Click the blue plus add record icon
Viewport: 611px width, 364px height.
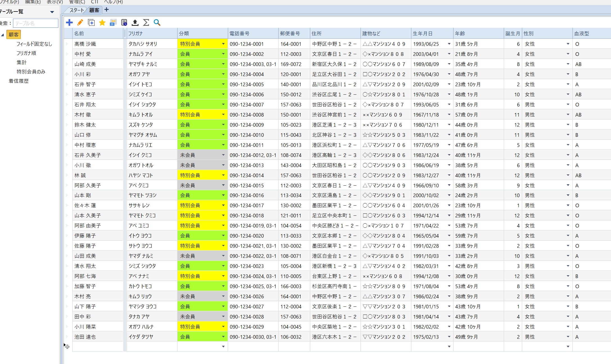coord(69,22)
